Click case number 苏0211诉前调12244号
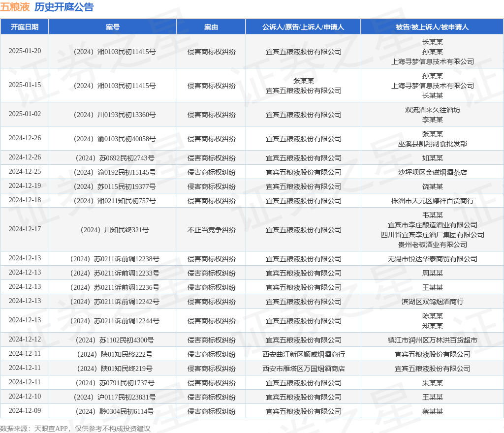This screenshot has height=433, width=504. click(x=115, y=321)
